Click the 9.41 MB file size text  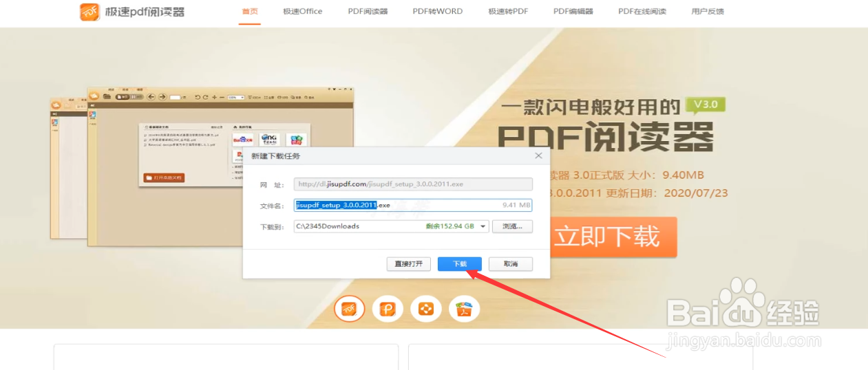click(516, 205)
